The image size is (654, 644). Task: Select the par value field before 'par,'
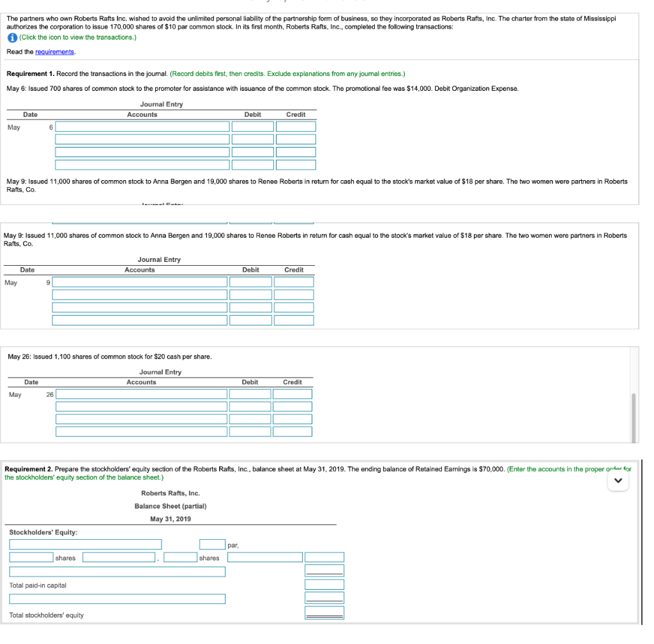point(212,544)
